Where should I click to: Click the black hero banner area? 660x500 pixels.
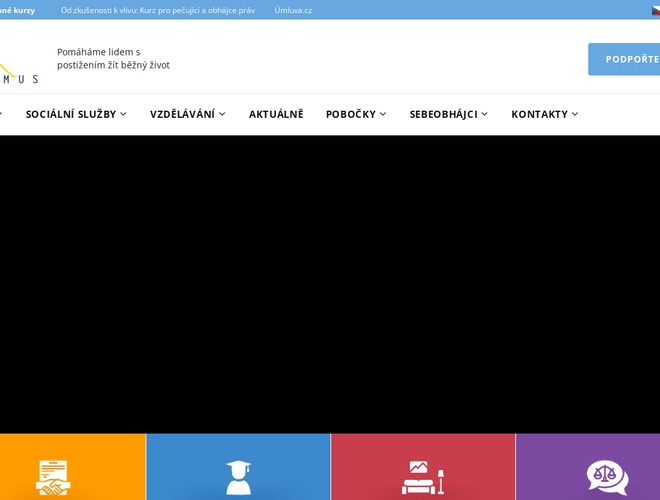330,283
